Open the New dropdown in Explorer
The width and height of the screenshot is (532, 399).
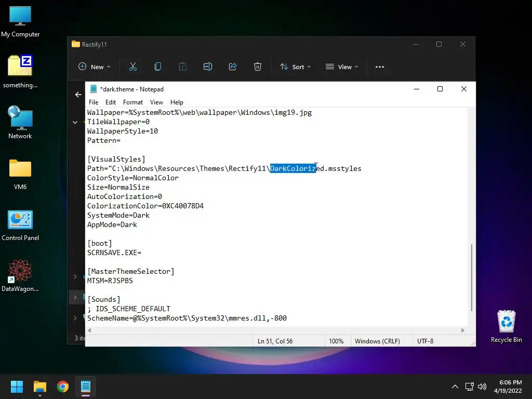[95, 67]
